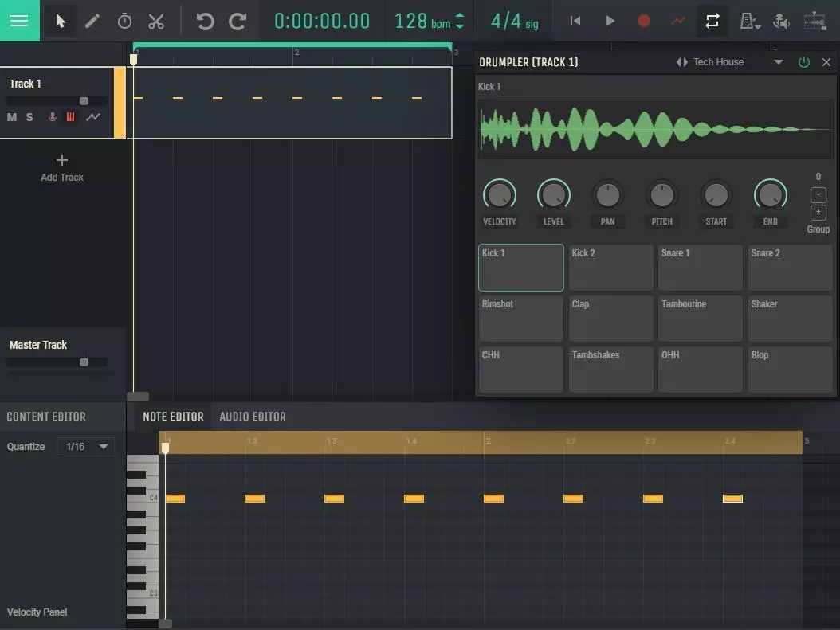Select the Kick 1 drum pad
This screenshot has width=840, height=630.
[x=520, y=268]
